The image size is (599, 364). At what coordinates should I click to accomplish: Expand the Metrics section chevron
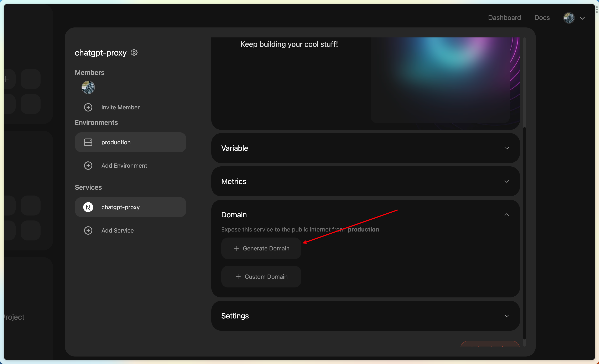[x=507, y=181]
